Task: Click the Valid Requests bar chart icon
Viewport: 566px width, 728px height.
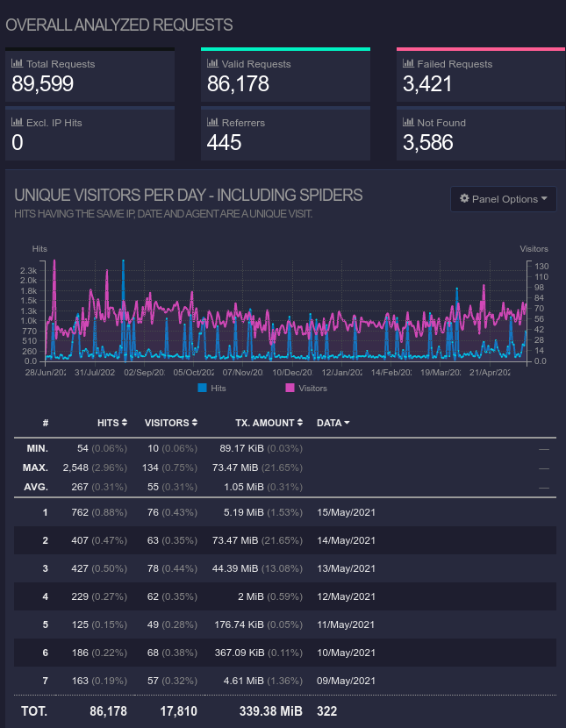Action: 212,64
